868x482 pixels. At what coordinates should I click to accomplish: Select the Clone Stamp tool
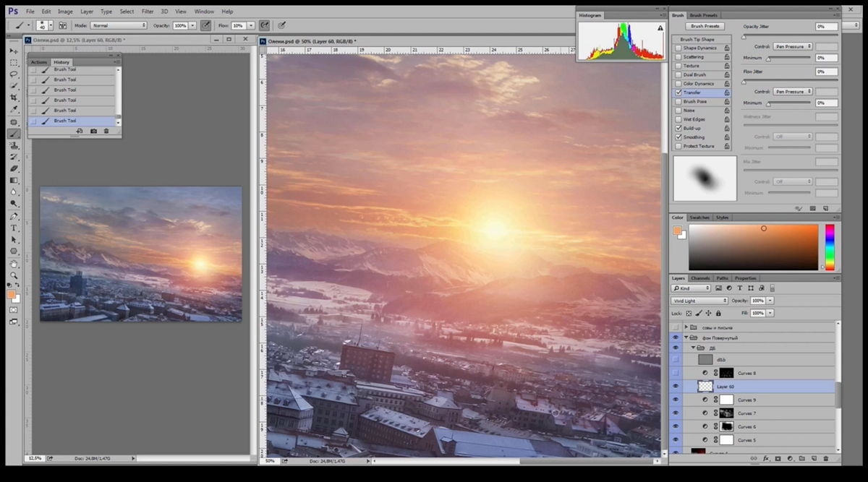(x=14, y=145)
